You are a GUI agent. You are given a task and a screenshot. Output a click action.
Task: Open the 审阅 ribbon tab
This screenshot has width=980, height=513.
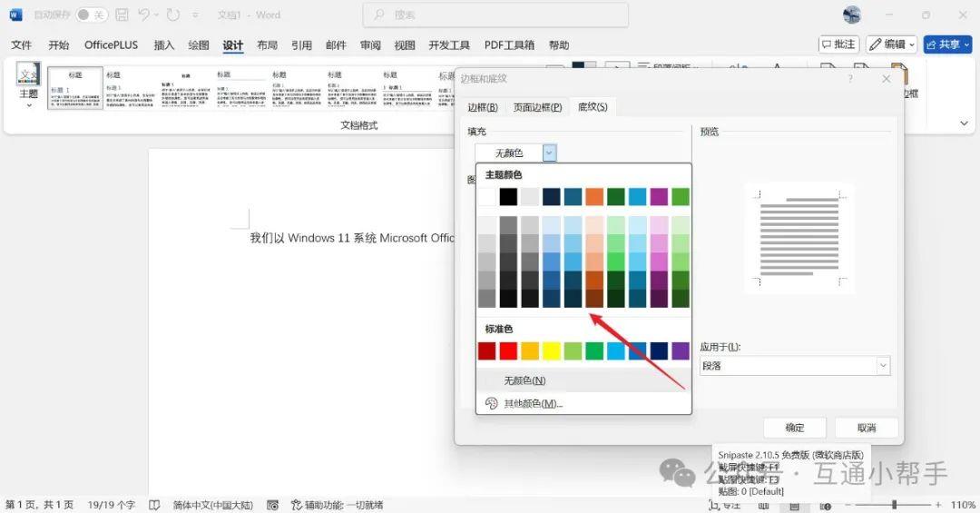[370, 45]
